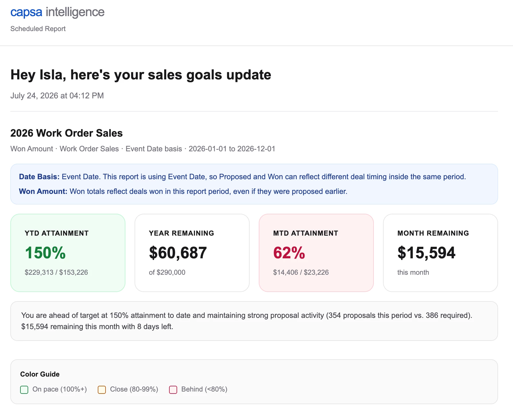Click the sales goals update greeting headline

coord(141,75)
